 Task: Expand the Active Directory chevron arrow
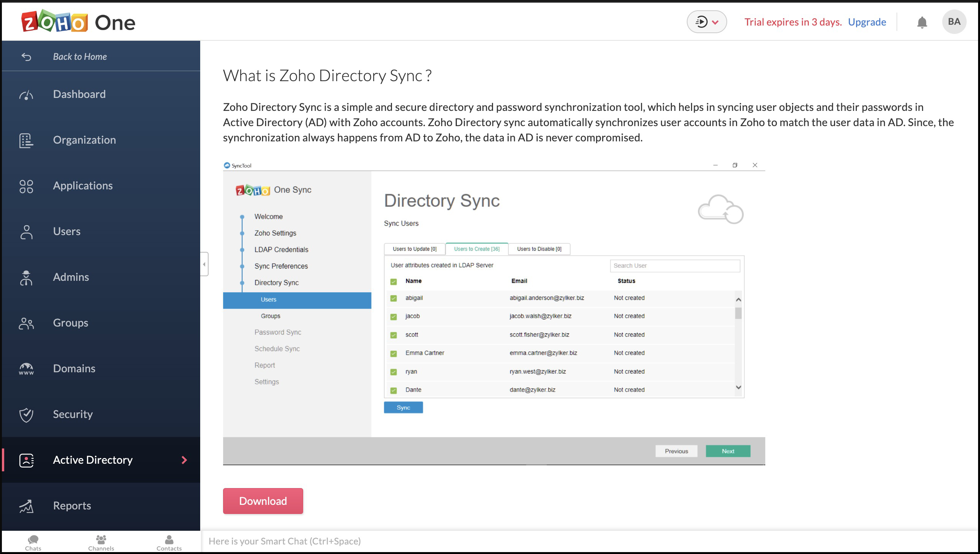coord(184,460)
